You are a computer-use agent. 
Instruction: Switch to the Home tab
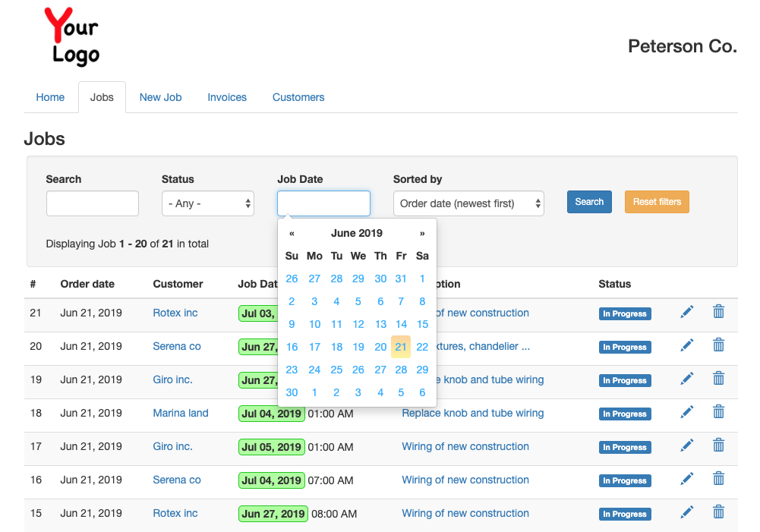pyautogui.click(x=50, y=97)
